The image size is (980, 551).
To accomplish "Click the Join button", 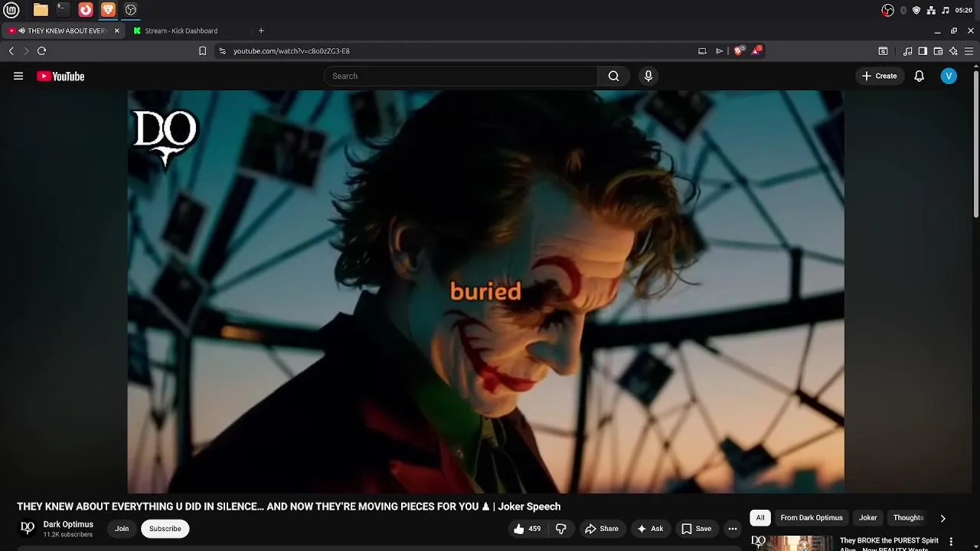I will (x=122, y=529).
